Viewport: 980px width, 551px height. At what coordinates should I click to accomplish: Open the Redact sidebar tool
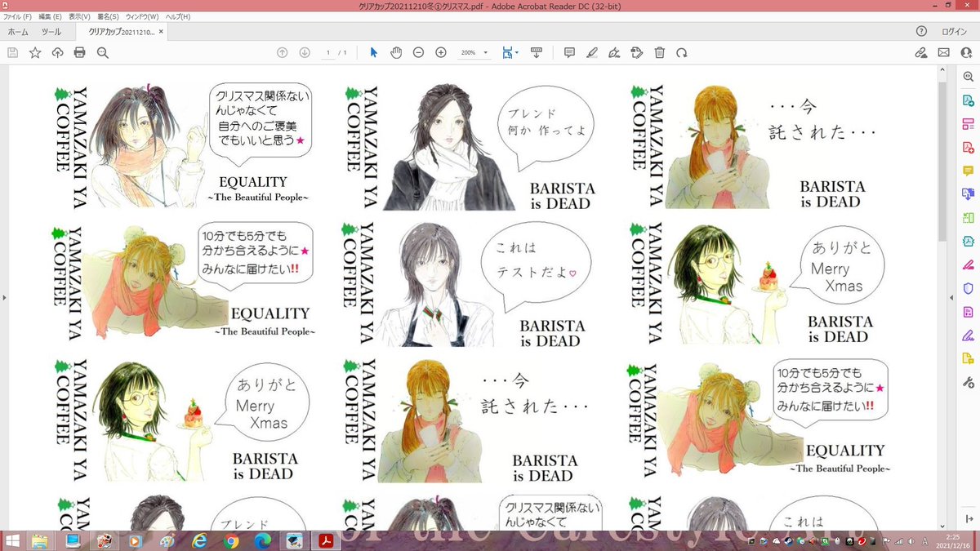click(969, 264)
